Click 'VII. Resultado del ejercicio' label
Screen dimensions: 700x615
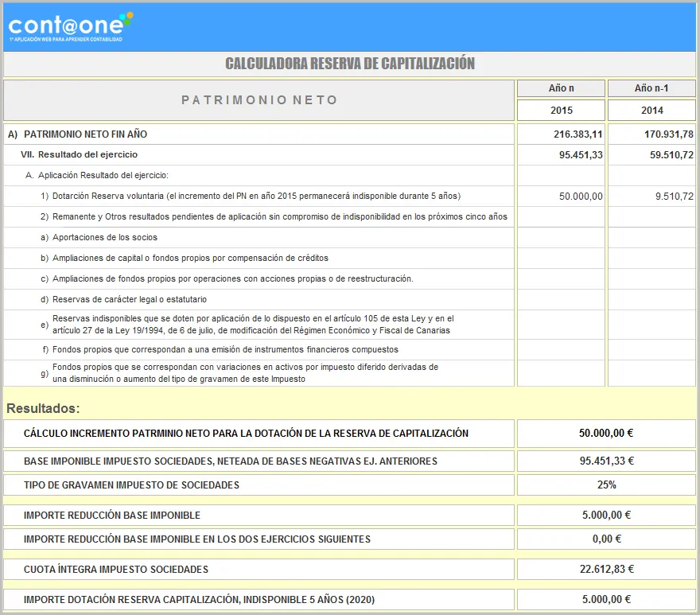point(79,154)
